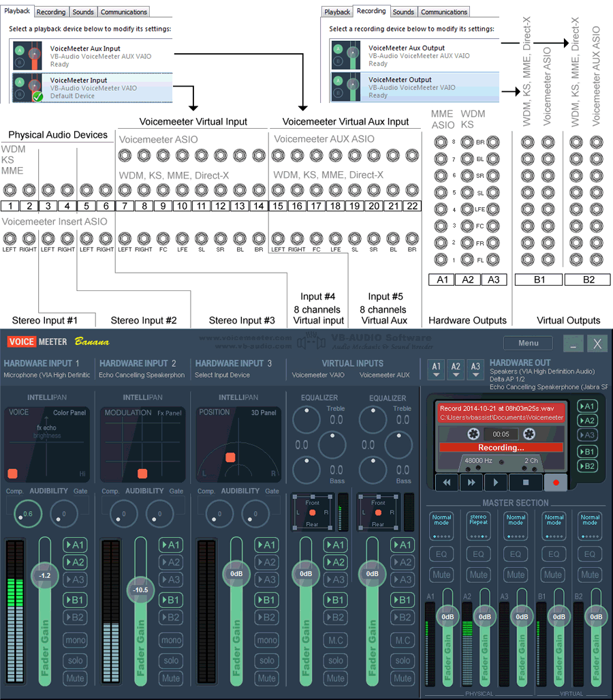
Task: Click the VOICEMEETER Banana logo
Action: coord(58,341)
